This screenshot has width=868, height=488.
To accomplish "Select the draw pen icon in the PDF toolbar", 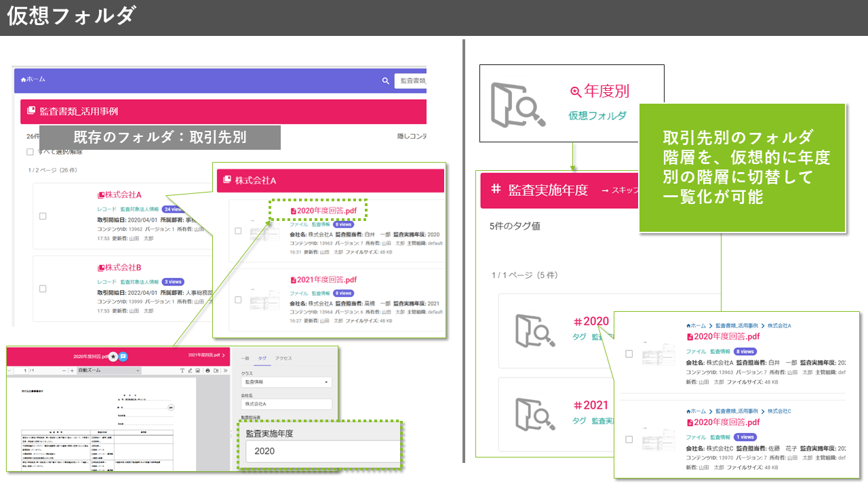I will click(x=191, y=371).
